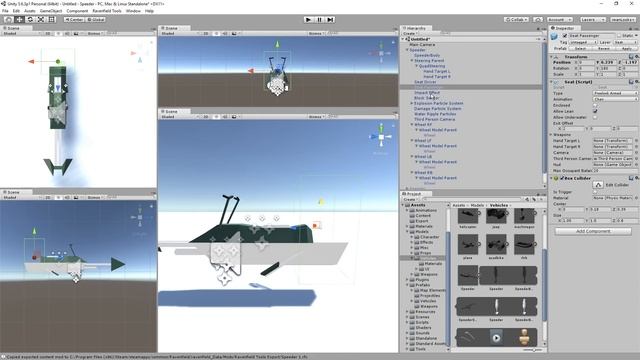640x360 pixels.
Task: Toggle the Is Trigger checkbox
Action: pyautogui.click(x=595, y=192)
